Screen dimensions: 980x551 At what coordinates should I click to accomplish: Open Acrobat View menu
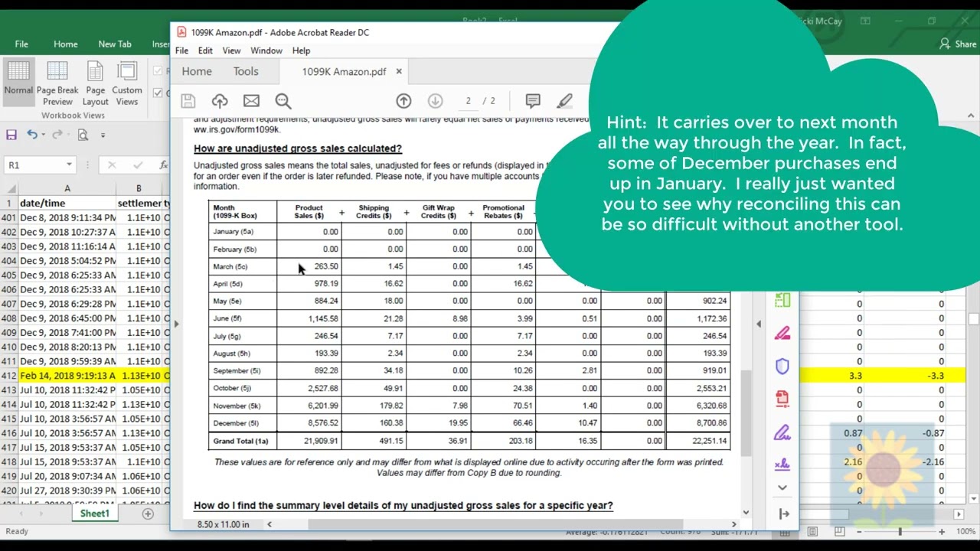(231, 51)
